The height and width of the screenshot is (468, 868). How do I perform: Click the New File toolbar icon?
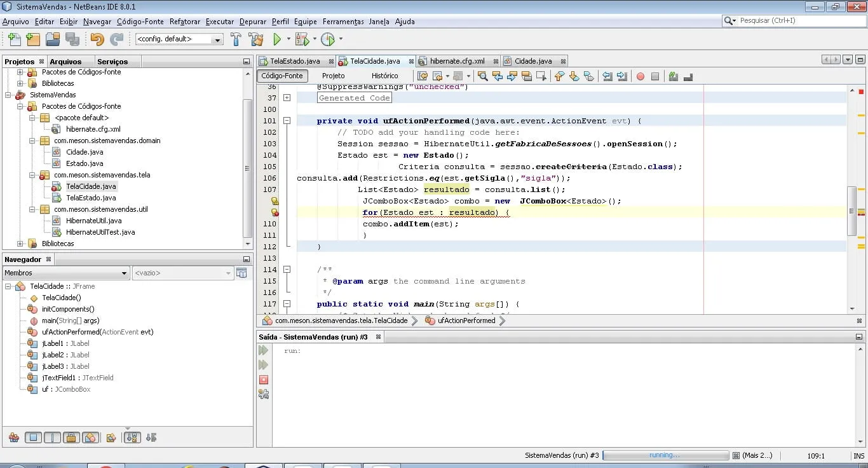point(13,39)
